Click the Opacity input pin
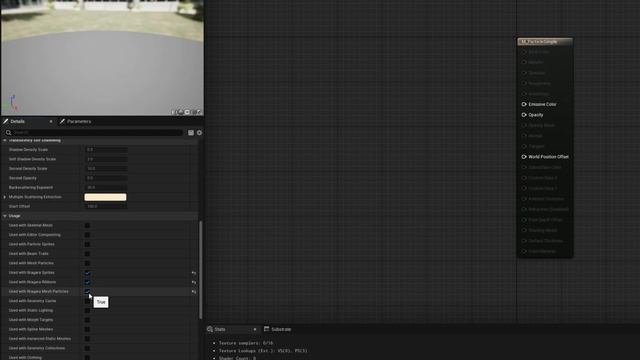The width and height of the screenshot is (640, 360). [x=524, y=115]
